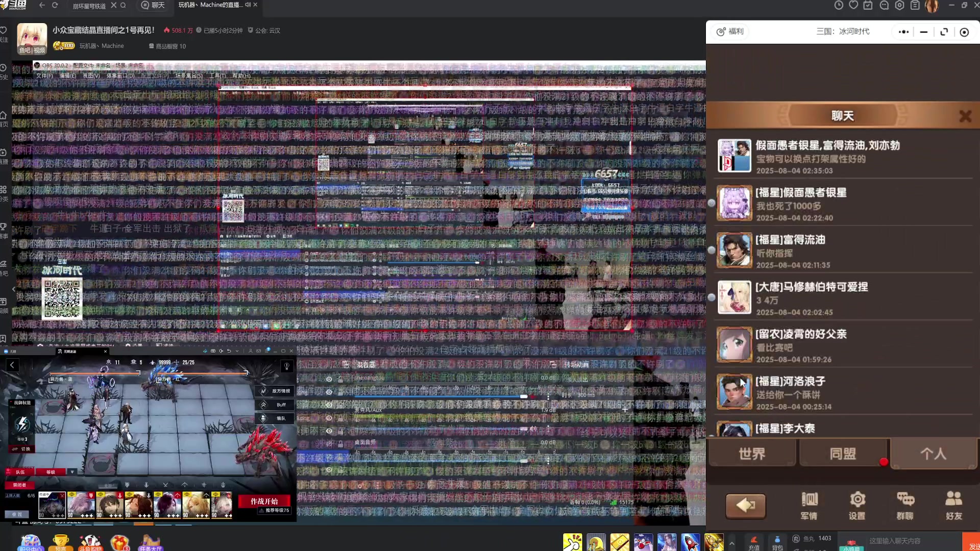Viewport: 980px width, 551px height.
Task: Click the 作战开始 button in the game
Action: tap(264, 502)
